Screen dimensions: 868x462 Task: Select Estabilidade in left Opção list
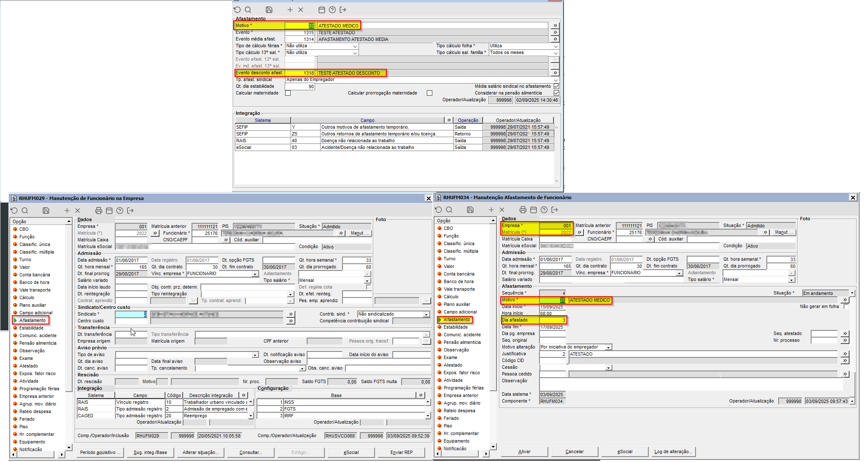31,328
